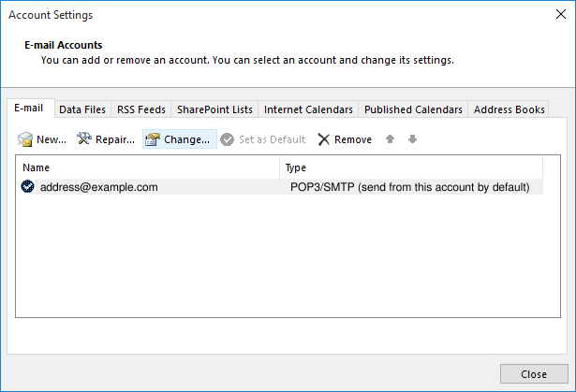Click the New account envelope icon
The height and width of the screenshot is (392, 576).
[x=25, y=139]
